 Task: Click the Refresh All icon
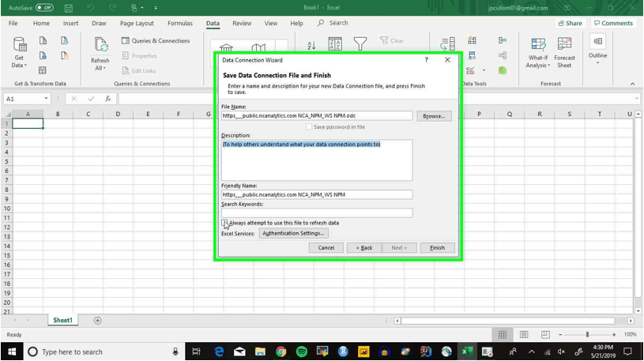100,45
